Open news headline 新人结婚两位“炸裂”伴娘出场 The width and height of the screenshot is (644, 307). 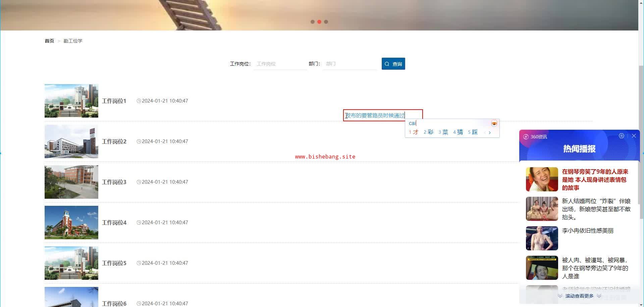[596, 209]
